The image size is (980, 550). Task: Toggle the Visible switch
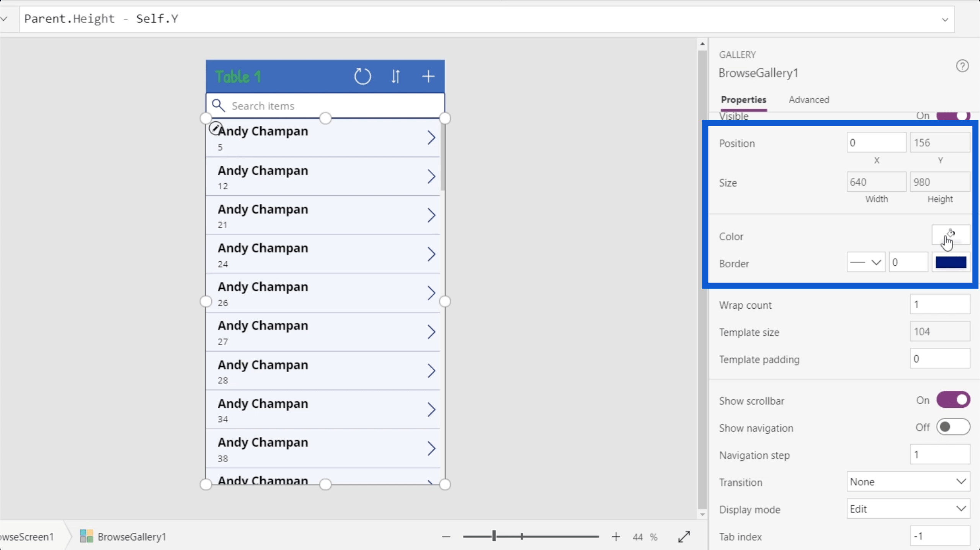pyautogui.click(x=953, y=116)
